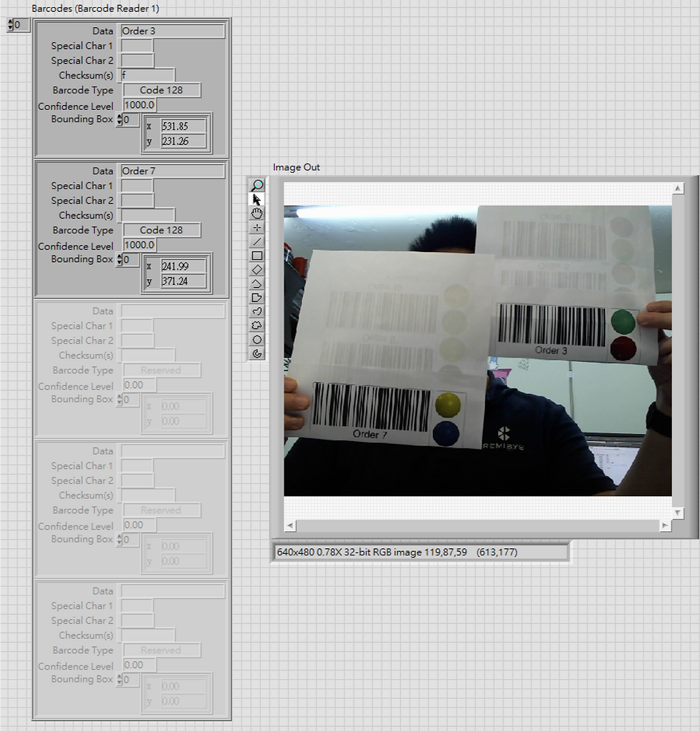Select the closed Polygon tool
The width and height of the screenshot is (700, 731).
click(x=257, y=298)
